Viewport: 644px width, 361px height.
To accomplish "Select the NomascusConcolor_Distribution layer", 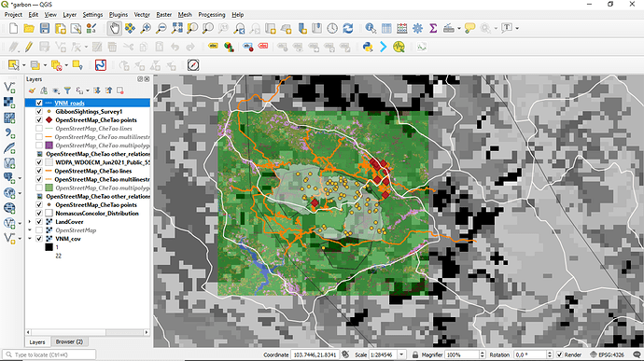I will click(97, 214).
